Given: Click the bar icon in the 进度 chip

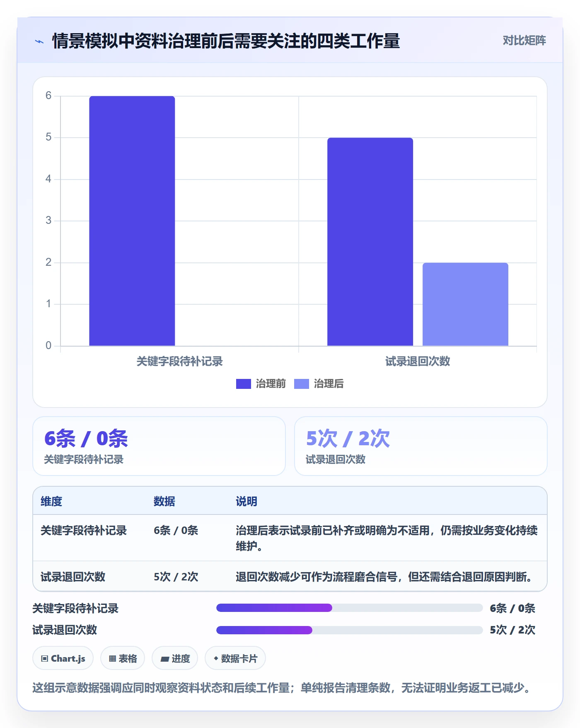Looking at the screenshot, I should pos(164,659).
